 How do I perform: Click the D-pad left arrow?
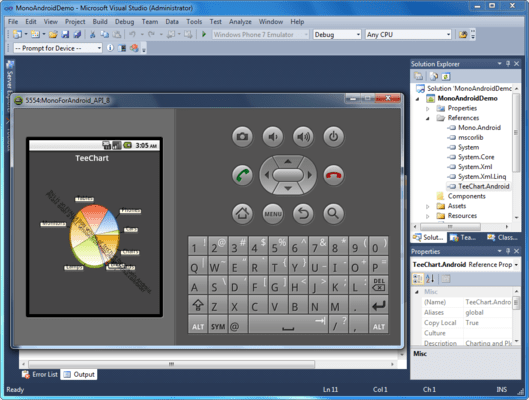267,175
